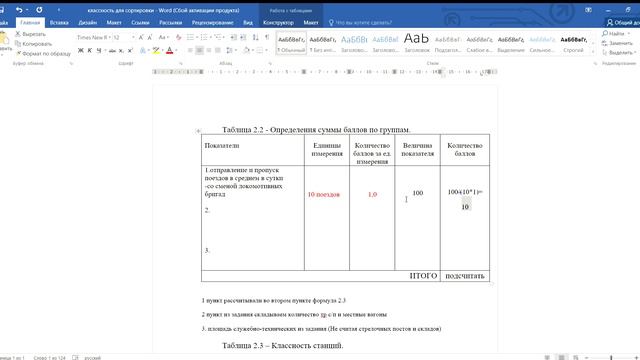This screenshot has height=360, width=640.
Task: Toggle Bold (Ж) formatting
Action: click(x=80, y=50)
